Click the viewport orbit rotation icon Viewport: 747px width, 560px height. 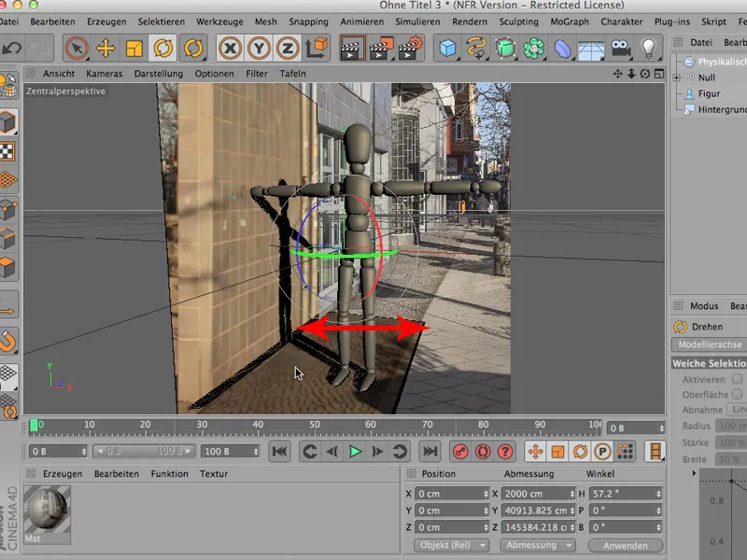[645, 74]
